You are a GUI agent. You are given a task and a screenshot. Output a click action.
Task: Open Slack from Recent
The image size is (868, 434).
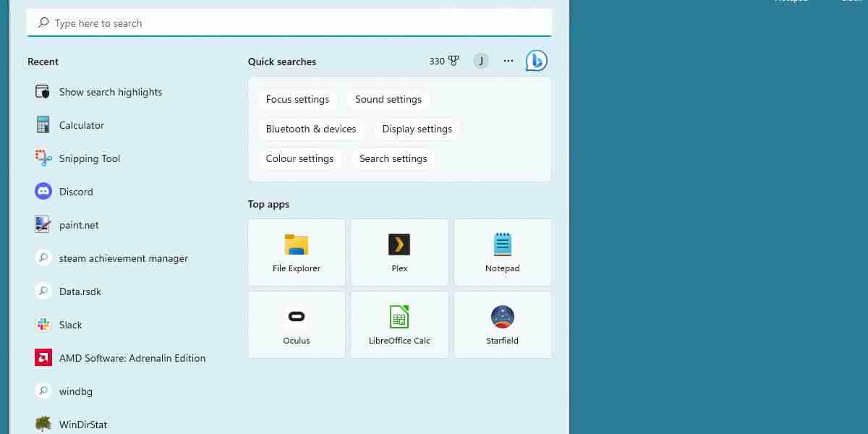coord(70,324)
